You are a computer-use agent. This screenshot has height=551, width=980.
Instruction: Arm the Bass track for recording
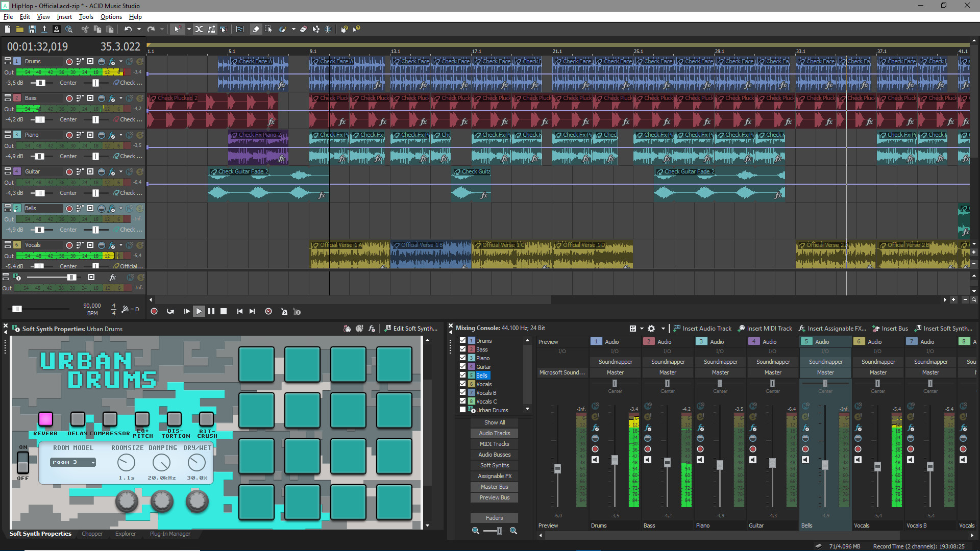pyautogui.click(x=69, y=98)
